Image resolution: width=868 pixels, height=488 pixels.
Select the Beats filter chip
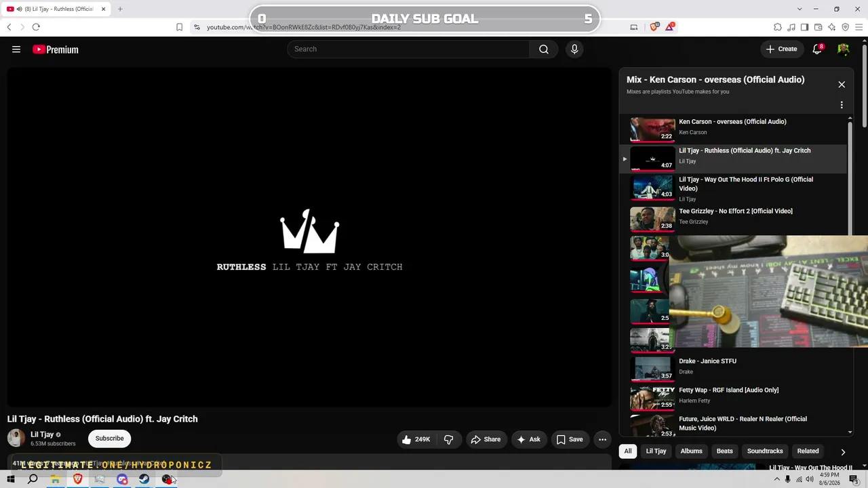coord(725,451)
